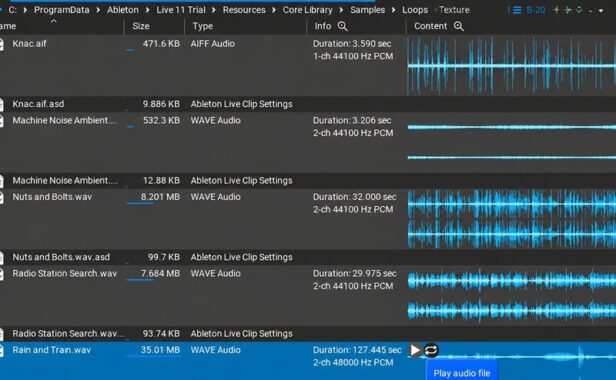Click the magnifier icon beside Info header
Image resolution: width=616 pixels, height=380 pixels.
(343, 26)
